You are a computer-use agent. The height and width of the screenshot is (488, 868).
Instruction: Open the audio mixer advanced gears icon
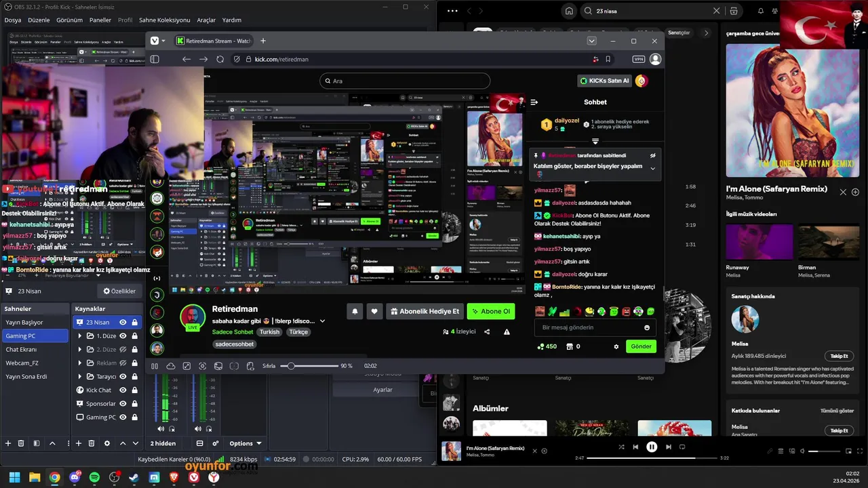(216, 443)
